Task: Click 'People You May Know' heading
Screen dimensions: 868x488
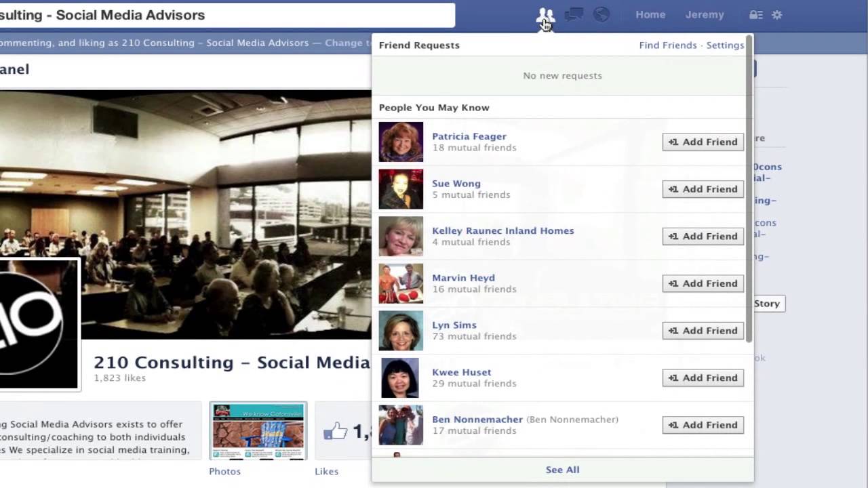Action: click(434, 108)
